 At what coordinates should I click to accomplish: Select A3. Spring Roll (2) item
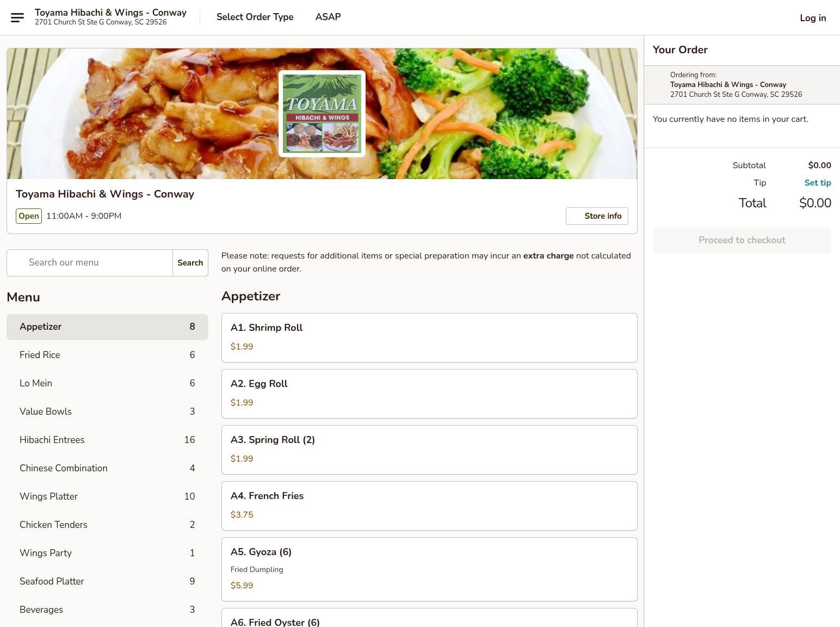[429, 450]
